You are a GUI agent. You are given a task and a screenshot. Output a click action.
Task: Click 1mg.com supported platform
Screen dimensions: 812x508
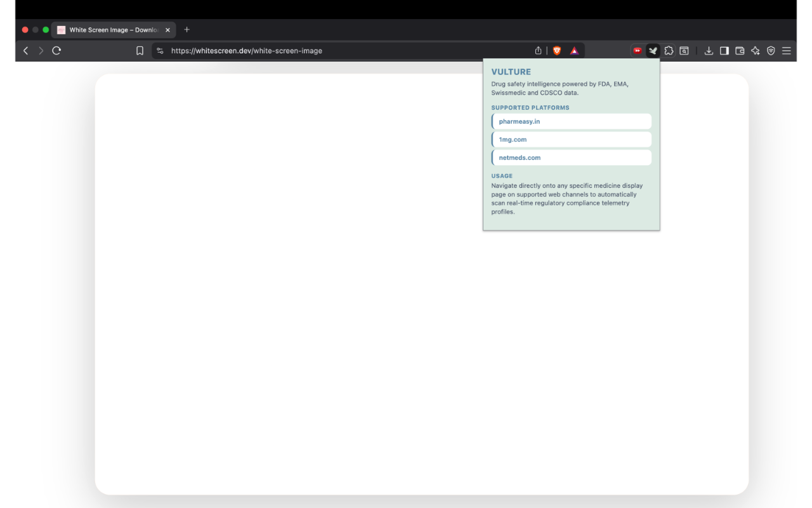(572, 140)
